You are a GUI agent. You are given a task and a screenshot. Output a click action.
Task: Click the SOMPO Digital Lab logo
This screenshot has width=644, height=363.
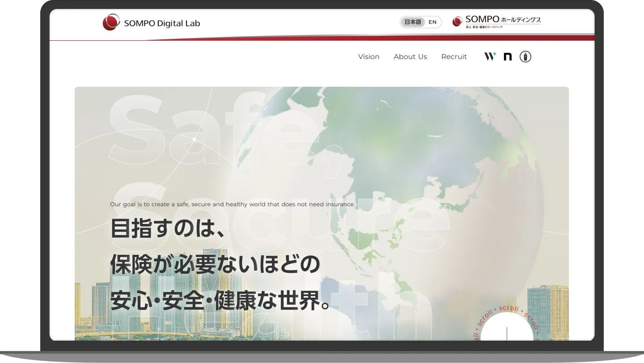(151, 22)
